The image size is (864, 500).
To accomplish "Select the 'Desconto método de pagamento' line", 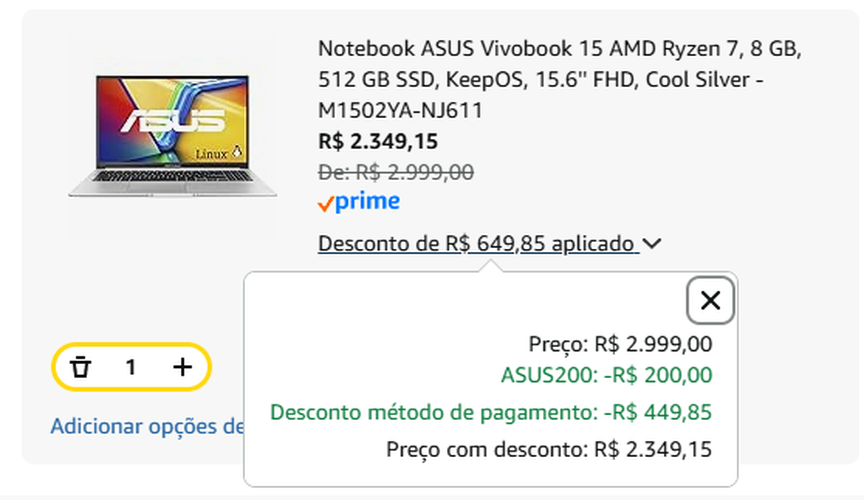I will (491, 412).
